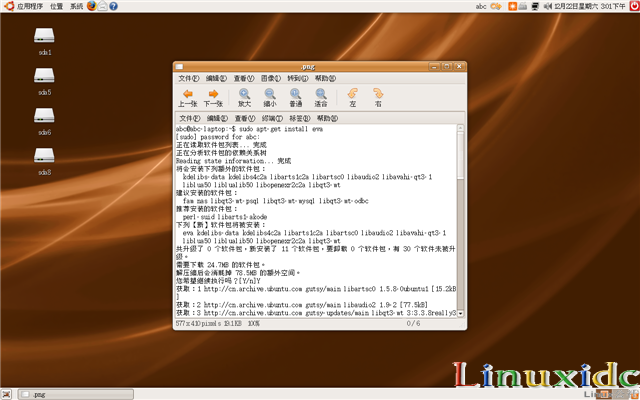This screenshot has width=640, height=400.
Task: Zoom out with 缩小 magnifier
Action: click(270, 98)
